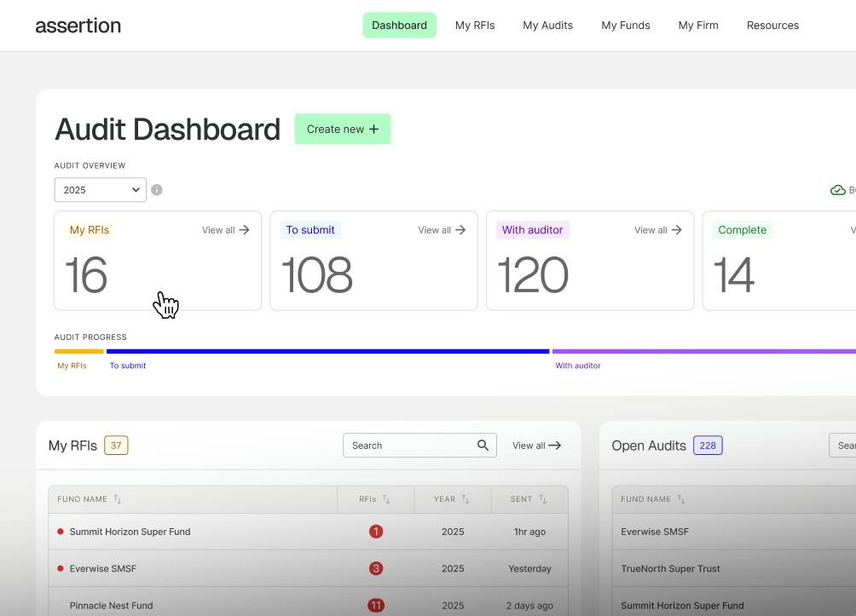856x616 pixels.
Task: Focus the Open Audits search field
Action: point(842,446)
